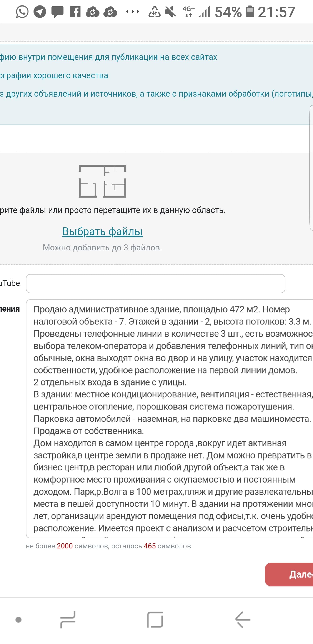Tap the Telegram paper plane icon
The height and width of the screenshot is (644, 313).
40,12
